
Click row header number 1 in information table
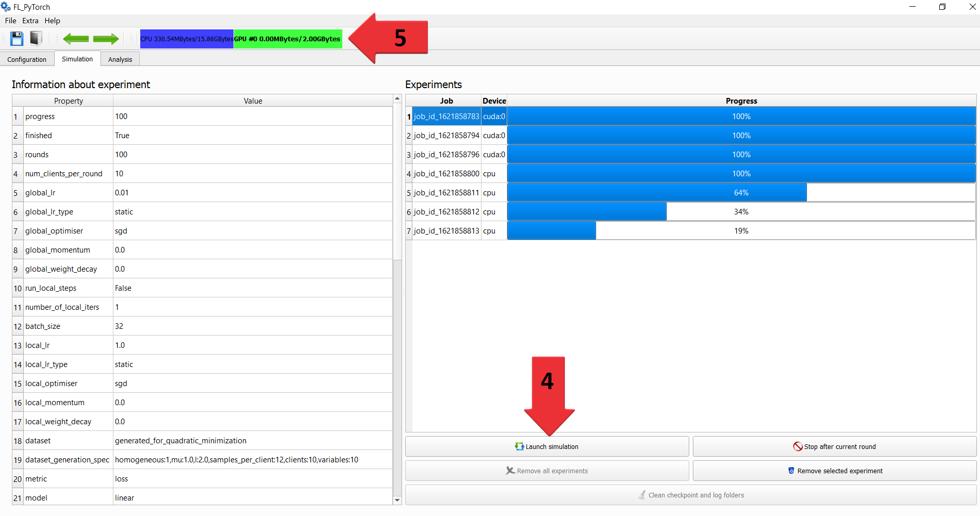(x=18, y=116)
